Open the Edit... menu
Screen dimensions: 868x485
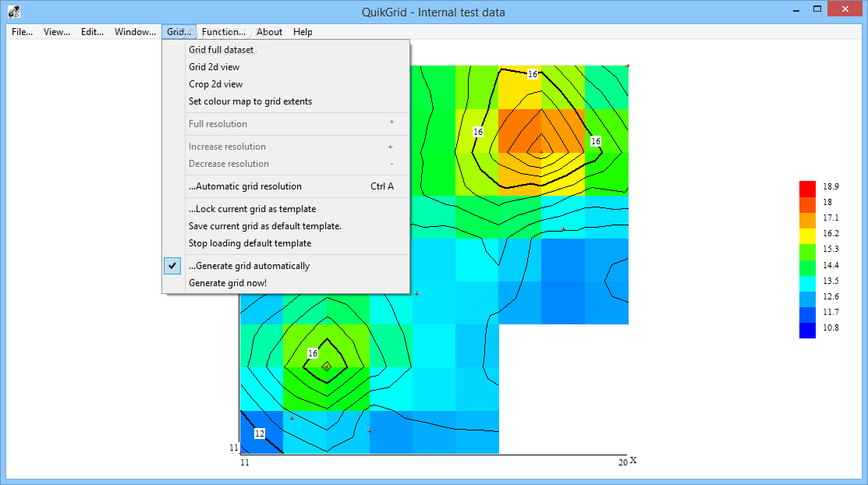click(x=92, y=32)
